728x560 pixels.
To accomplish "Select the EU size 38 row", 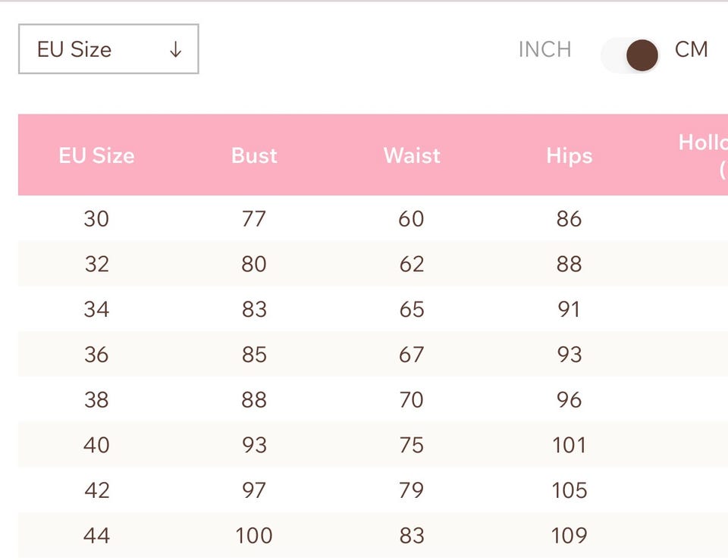I will pyautogui.click(x=373, y=399).
